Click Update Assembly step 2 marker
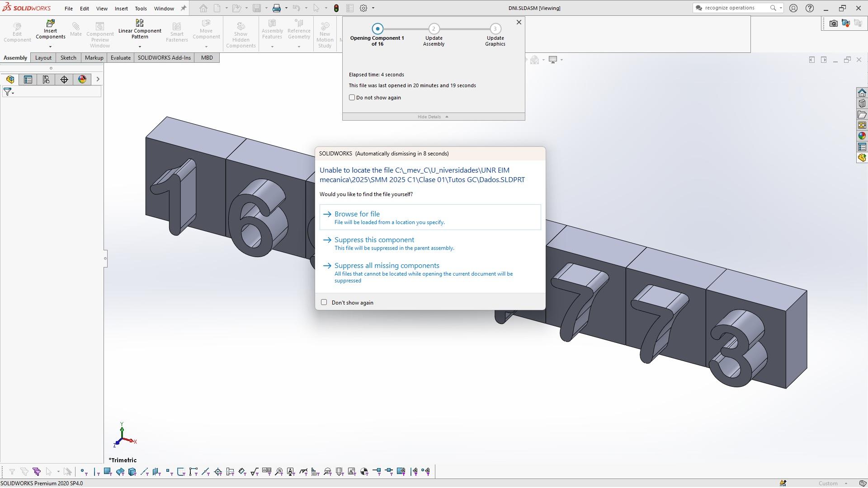This screenshot has width=868, height=488. coord(434,29)
